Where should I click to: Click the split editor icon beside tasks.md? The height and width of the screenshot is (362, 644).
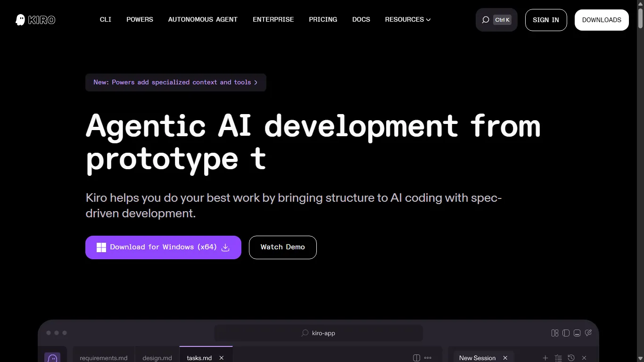pos(416,358)
